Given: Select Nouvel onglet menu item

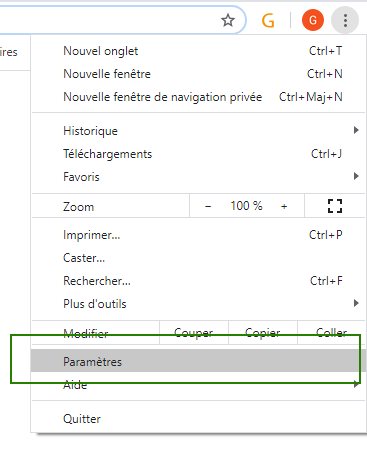Looking at the screenshot, I should [x=198, y=51].
